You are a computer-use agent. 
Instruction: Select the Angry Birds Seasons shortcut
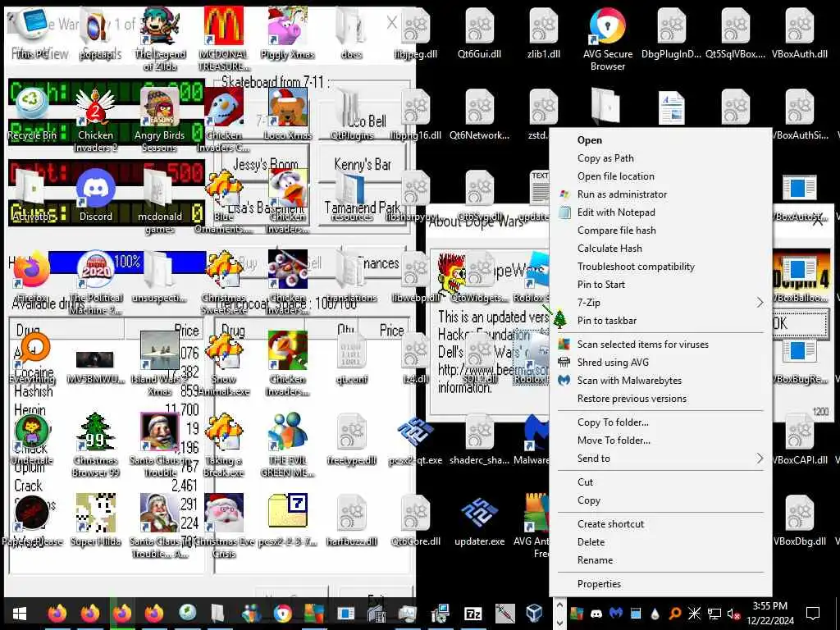(159, 120)
